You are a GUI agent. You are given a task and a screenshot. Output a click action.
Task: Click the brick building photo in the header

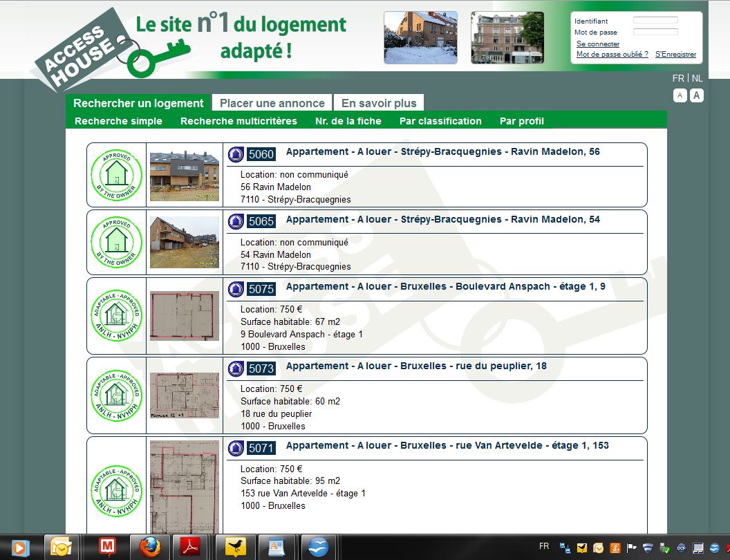507,38
